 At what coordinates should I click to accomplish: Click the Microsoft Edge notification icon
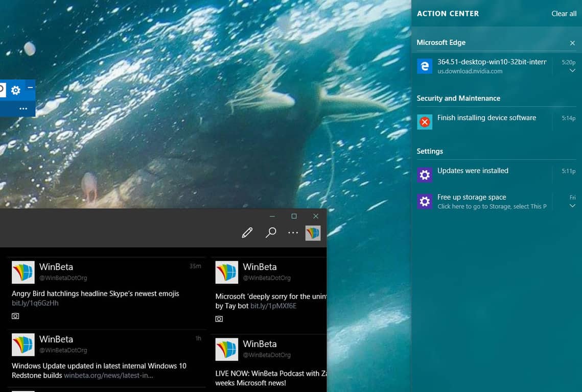(x=425, y=66)
